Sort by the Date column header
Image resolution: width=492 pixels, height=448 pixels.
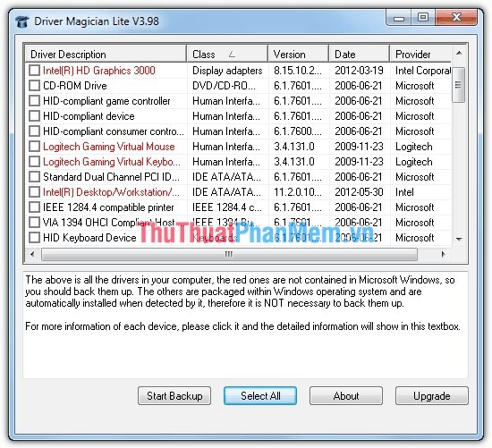[360, 55]
